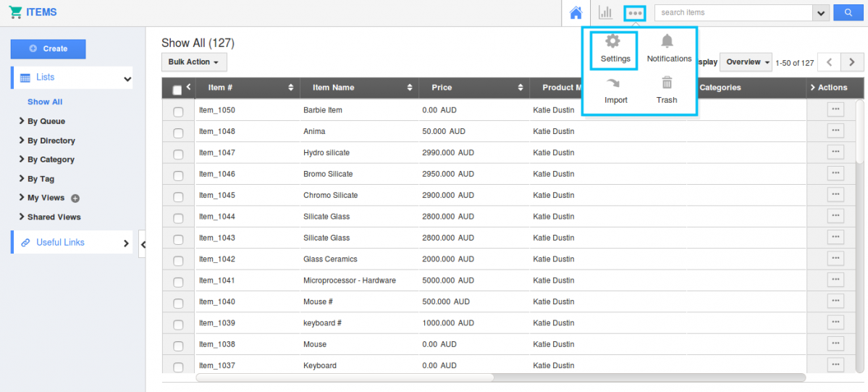Viewport: 868px width, 392px height.
Task: Open the Overview display dropdown
Action: tap(747, 62)
